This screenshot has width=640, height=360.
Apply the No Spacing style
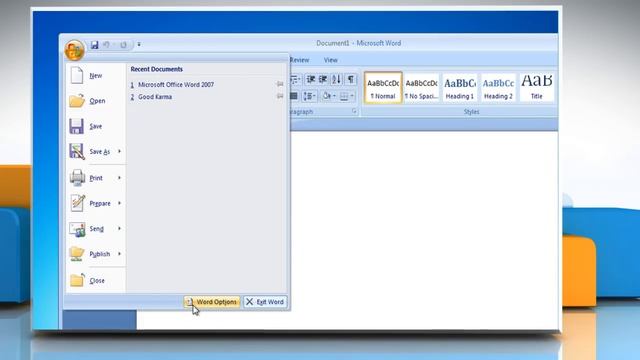coord(421,88)
